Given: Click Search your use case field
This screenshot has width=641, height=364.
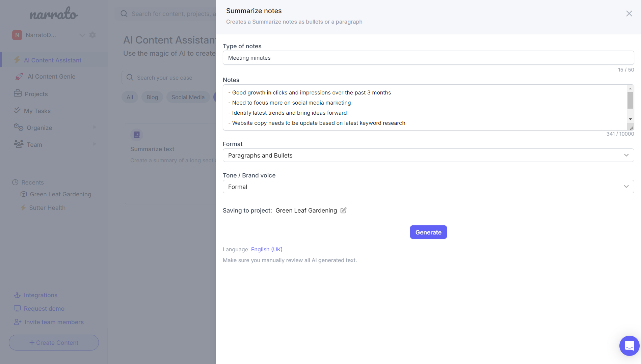Looking at the screenshot, I should coord(169,78).
